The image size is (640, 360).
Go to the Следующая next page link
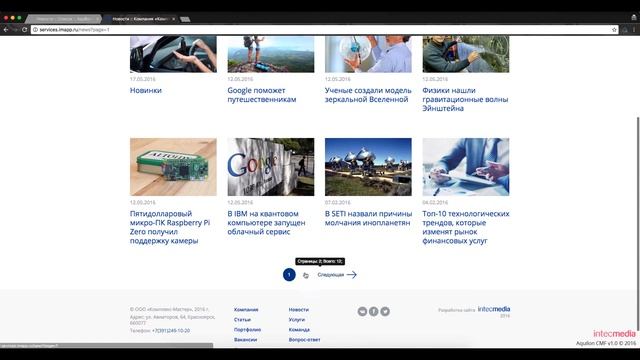coord(331,275)
